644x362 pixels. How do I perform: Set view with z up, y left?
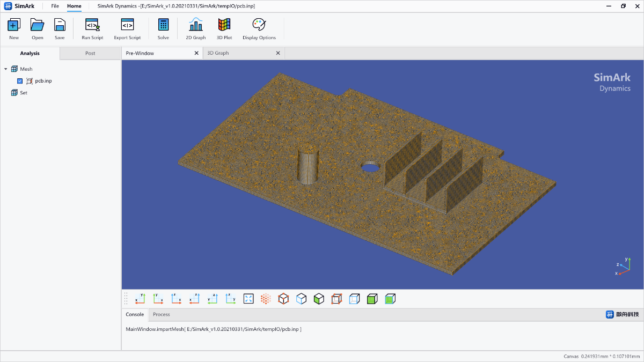tap(212, 299)
